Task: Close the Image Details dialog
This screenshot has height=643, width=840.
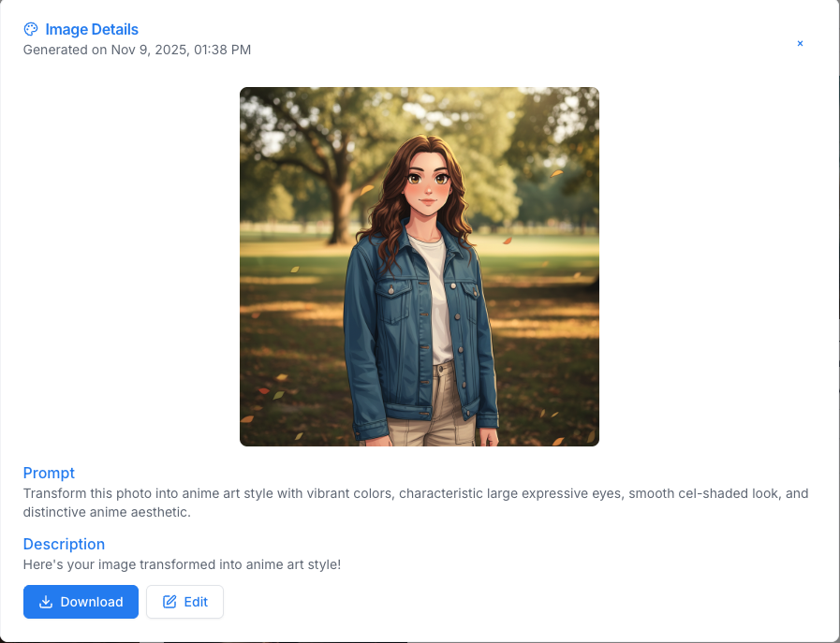Action: tap(800, 43)
